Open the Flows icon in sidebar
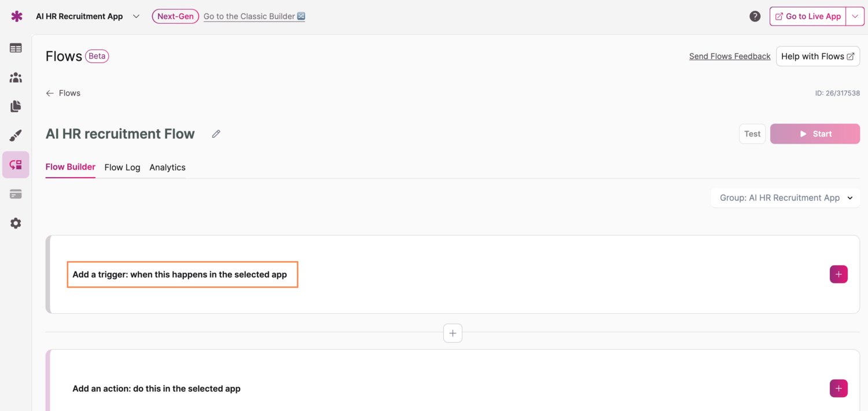 [16, 165]
